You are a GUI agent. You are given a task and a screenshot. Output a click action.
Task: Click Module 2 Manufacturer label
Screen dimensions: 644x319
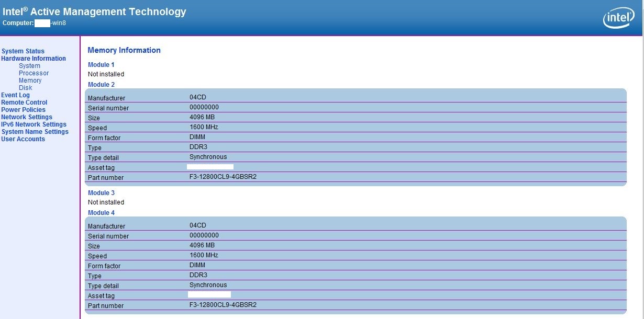click(x=107, y=98)
